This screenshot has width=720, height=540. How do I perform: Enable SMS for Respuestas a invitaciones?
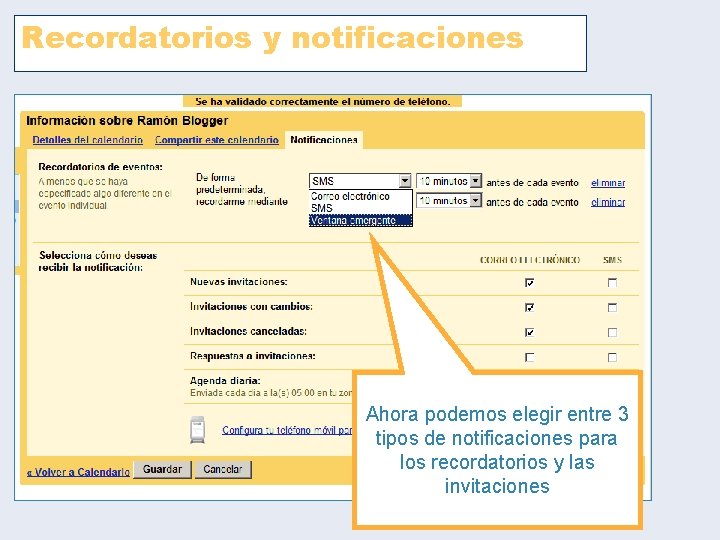(612, 357)
